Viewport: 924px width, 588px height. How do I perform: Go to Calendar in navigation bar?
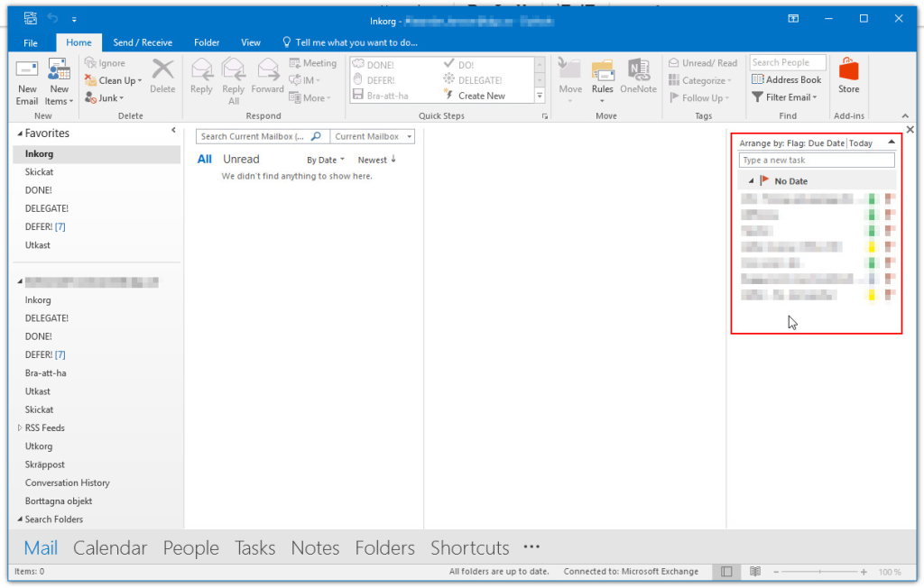(110, 548)
